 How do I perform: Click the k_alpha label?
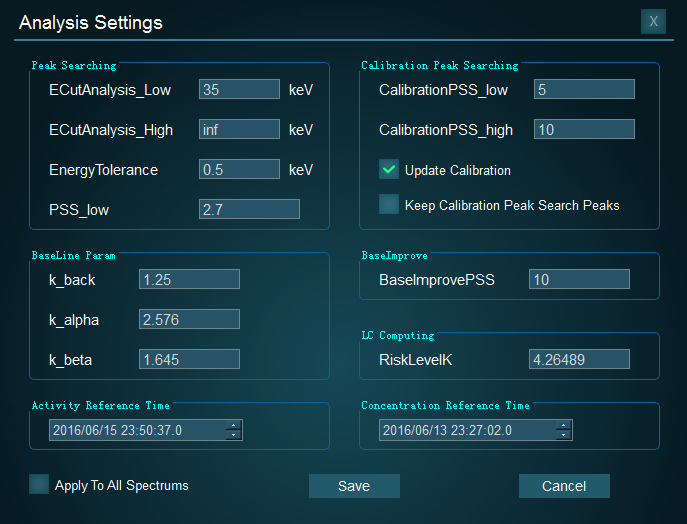(x=74, y=320)
